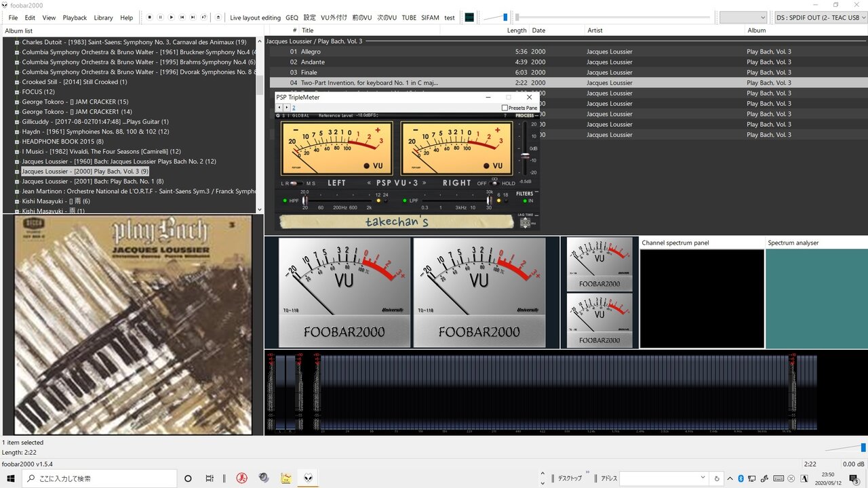Click the VU外付け toolbar button
Image resolution: width=868 pixels, height=488 pixels.
[x=334, y=18]
